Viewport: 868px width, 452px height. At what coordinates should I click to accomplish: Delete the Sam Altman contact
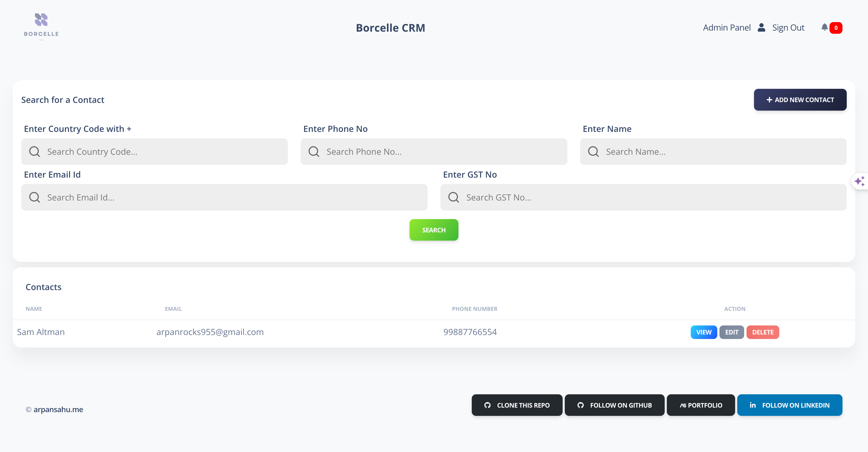coord(762,332)
